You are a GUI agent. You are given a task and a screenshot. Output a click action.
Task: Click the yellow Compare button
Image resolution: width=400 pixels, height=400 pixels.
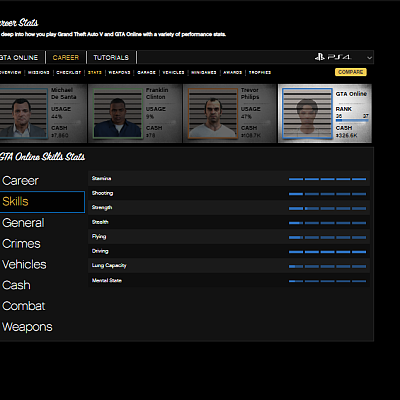tap(351, 72)
